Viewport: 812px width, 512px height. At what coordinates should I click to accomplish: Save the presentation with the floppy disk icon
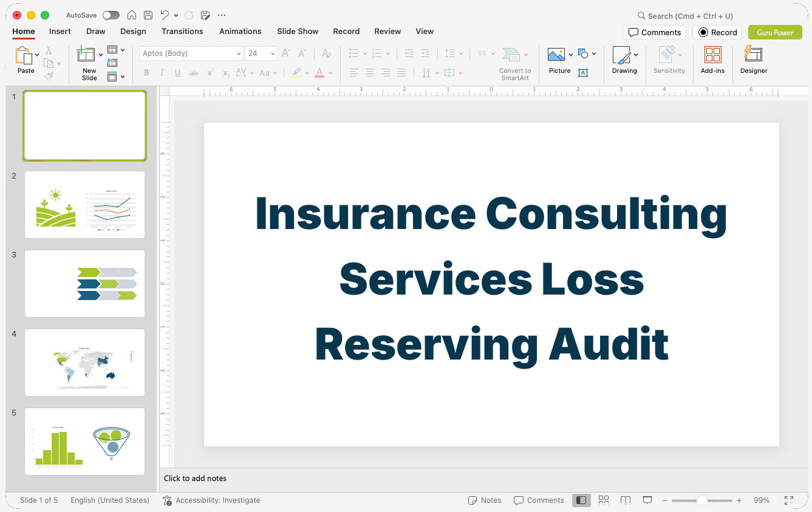click(148, 15)
